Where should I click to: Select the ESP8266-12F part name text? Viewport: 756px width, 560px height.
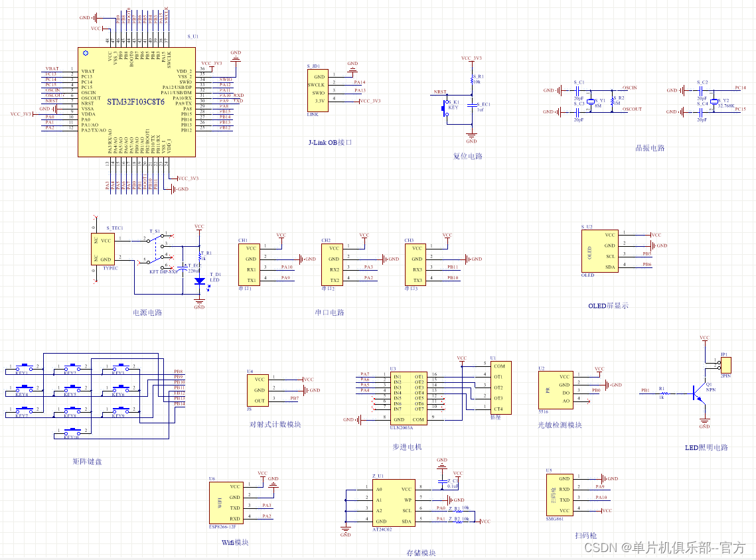222,527
